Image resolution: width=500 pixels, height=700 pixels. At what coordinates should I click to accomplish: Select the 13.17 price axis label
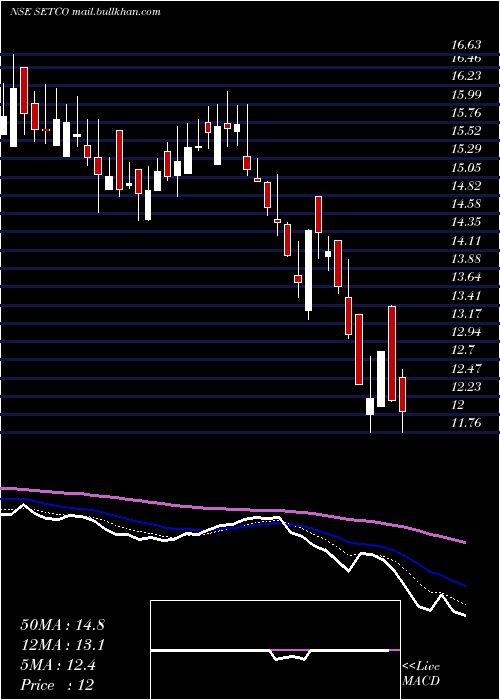pos(466,314)
